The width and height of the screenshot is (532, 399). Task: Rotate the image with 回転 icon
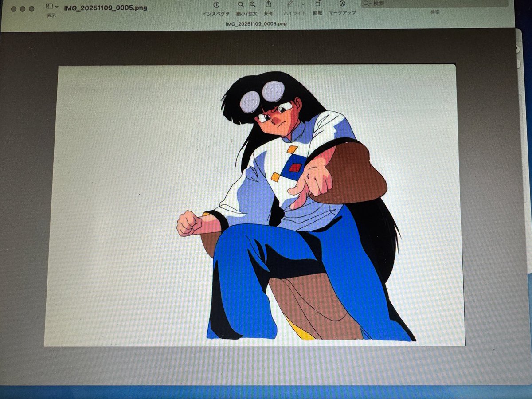tap(318, 4)
